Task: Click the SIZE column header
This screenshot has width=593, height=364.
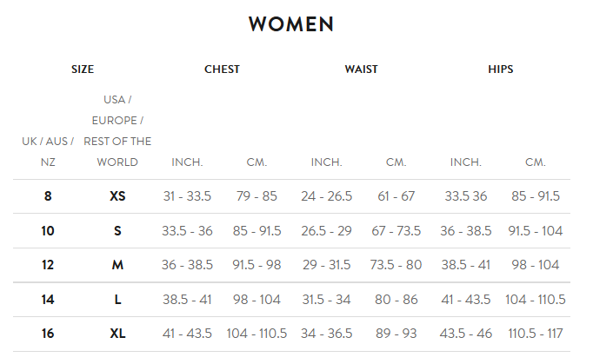Action: click(x=83, y=69)
